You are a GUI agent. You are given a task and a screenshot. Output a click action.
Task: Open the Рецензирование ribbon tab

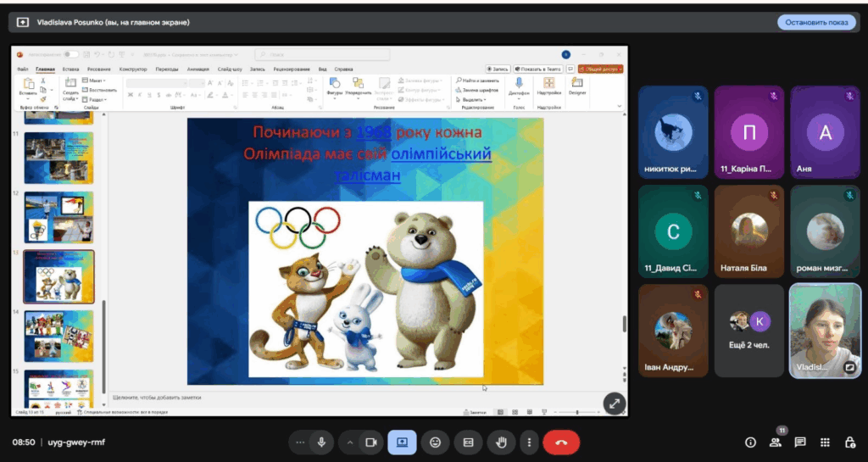click(x=292, y=70)
